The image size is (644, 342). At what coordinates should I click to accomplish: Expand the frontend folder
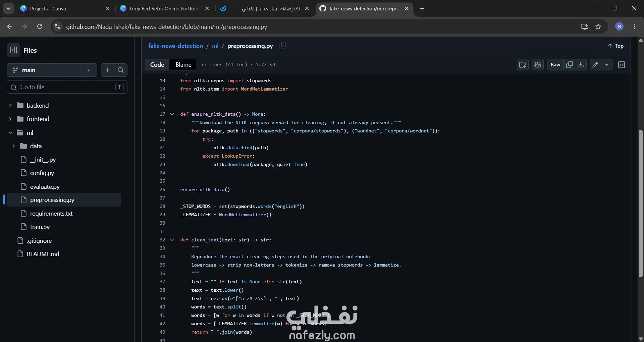point(10,119)
